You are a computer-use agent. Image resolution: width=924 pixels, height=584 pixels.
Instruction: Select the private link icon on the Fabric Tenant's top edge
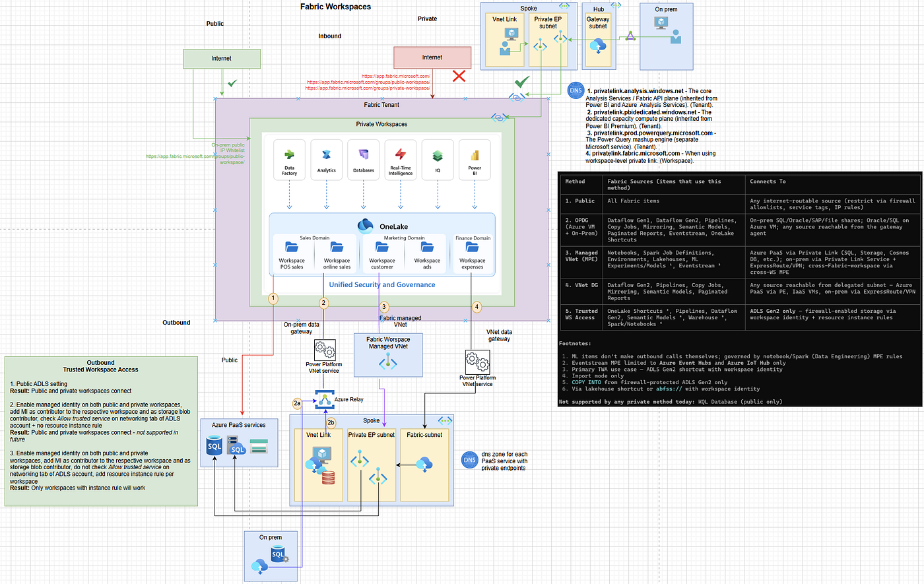coord(517,97)
